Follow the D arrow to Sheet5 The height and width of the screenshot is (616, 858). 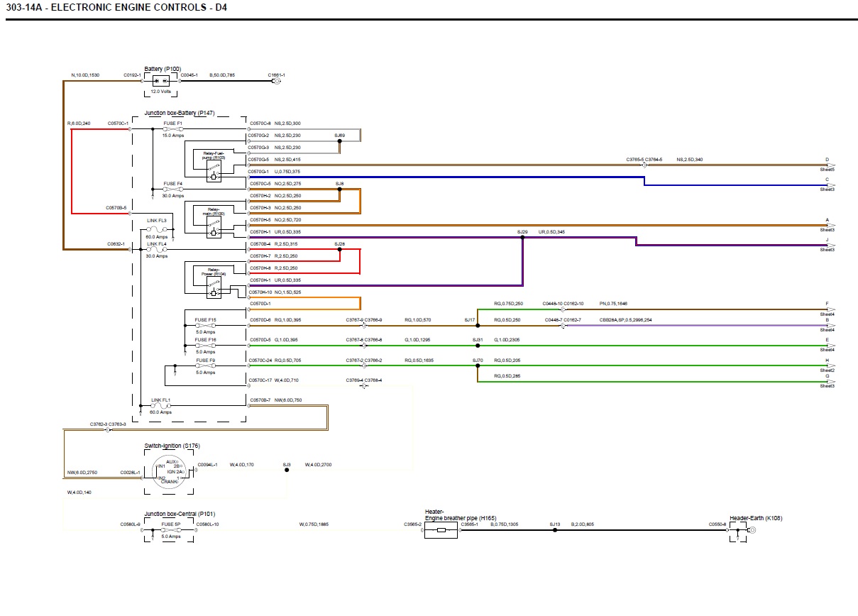(827, 165)
